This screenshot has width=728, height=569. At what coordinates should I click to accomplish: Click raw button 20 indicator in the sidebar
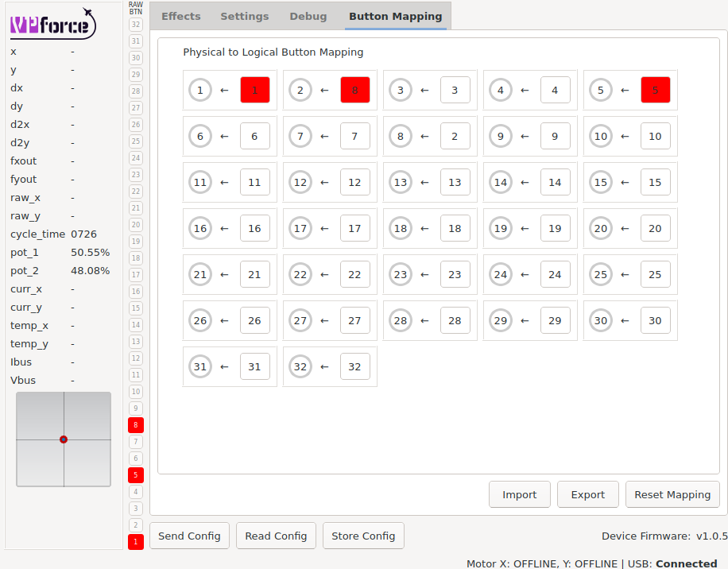coord(135,225)
